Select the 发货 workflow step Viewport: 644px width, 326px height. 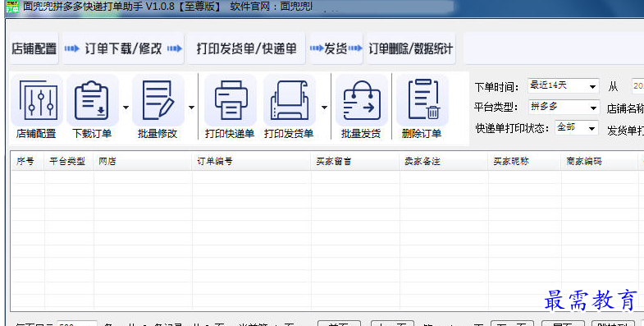coord(336,48)
